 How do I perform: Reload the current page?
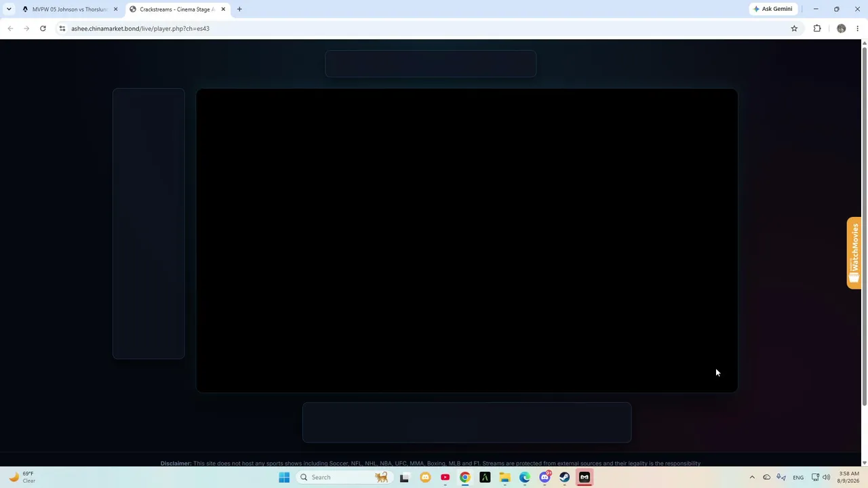tap(43, 28)
